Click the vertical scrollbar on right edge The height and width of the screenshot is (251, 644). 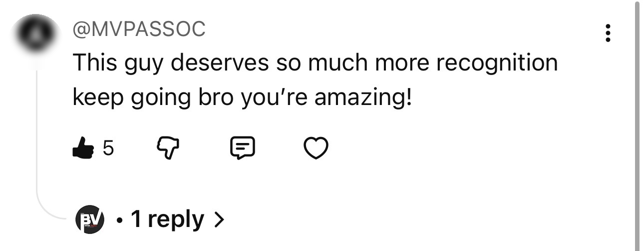636,125
